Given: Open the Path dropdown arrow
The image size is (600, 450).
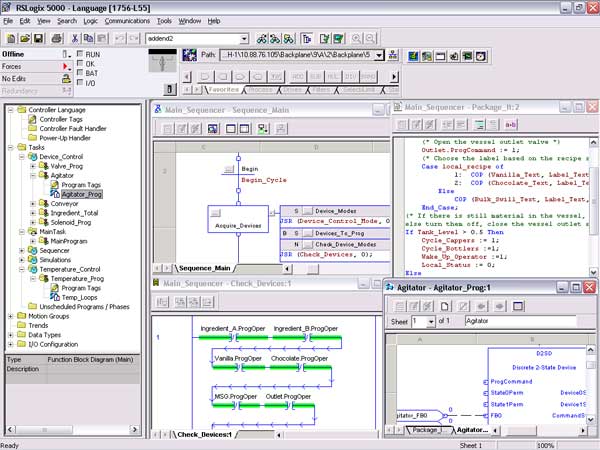Looking at the screenshot, I should (x=379, y=55).
